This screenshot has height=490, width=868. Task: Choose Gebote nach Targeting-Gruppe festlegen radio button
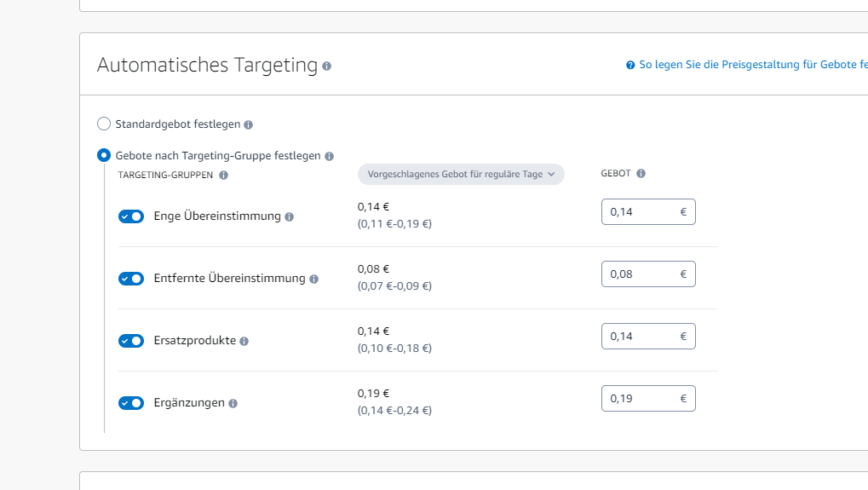pyautogui.click(x=104, y=155)
